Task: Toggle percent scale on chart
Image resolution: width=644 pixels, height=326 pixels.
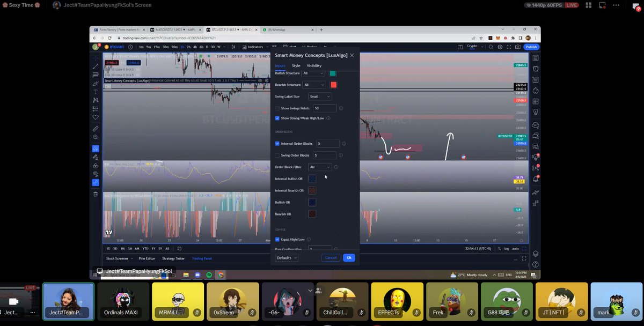Action: pyautogui.click(x=499, y=248)
